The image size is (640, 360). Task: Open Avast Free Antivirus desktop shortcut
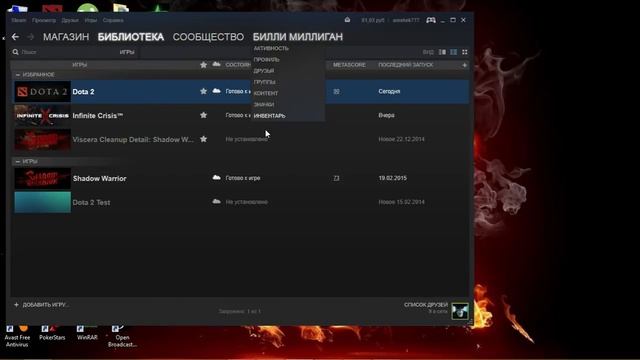pos(17,337)
